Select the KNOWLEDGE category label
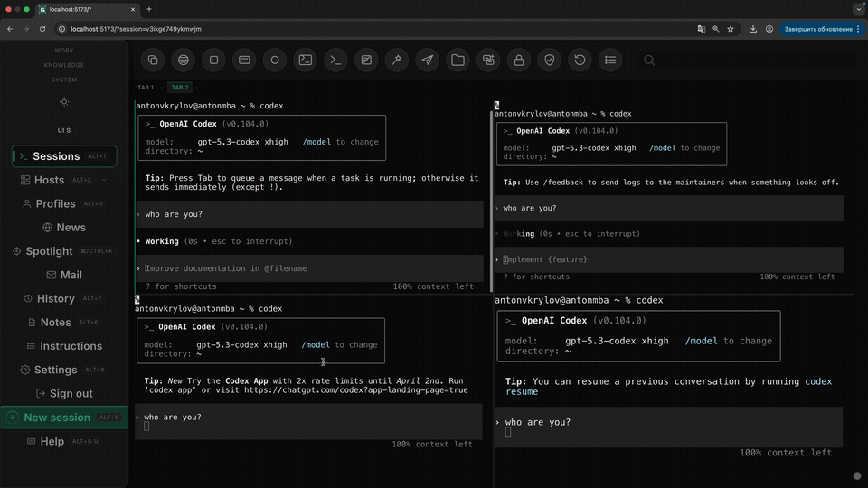The height and width of the screenshot is (488, 868). coord(64,65)
